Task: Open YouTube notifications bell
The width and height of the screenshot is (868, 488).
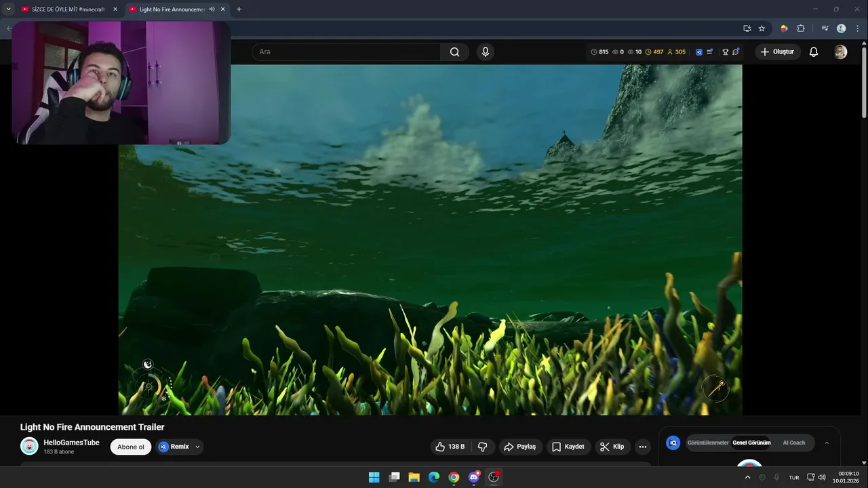Action: (x=814, y=52)
